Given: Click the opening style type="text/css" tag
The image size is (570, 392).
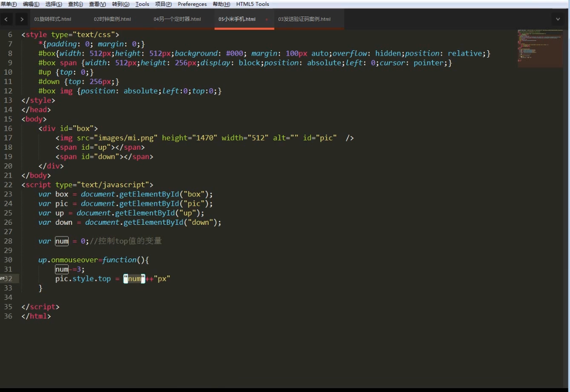Looking at the screenshot, I should (70, 35).
